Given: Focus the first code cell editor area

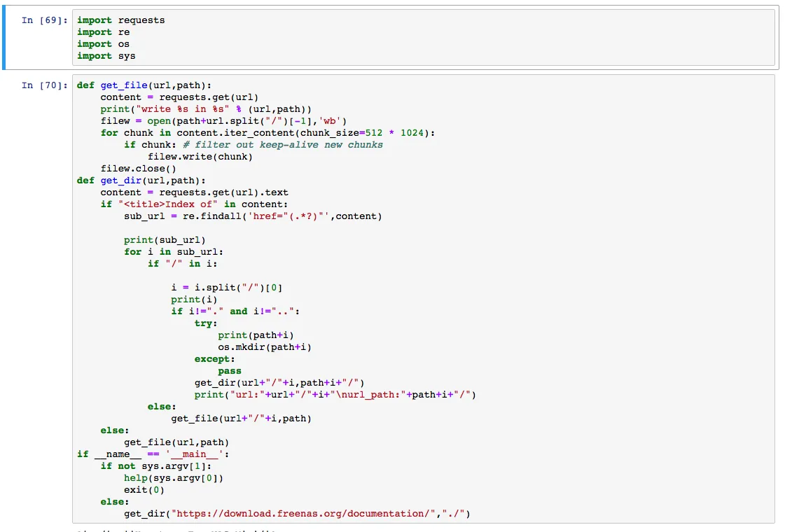Looking at the screenshot, I should pyautogui.click(x=424, y=38).
